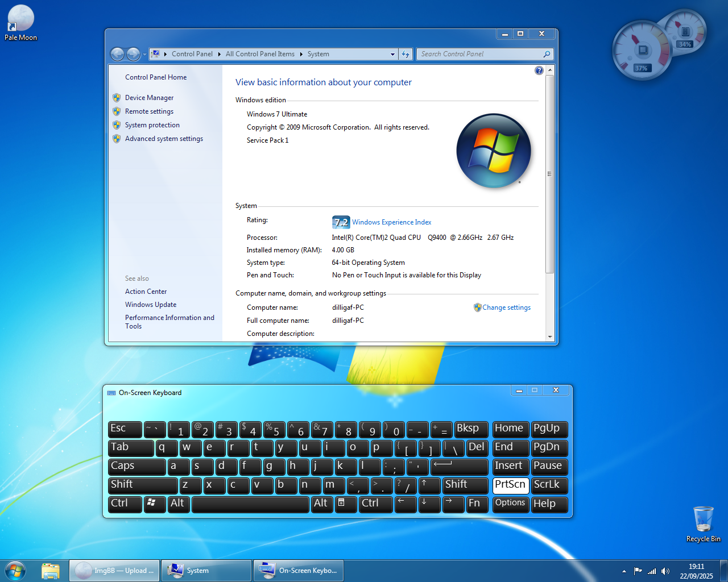The height and width of the screenshot is (582, 728).
Task: Click Change settings for computer name
Action: click(x=506, y=307)
